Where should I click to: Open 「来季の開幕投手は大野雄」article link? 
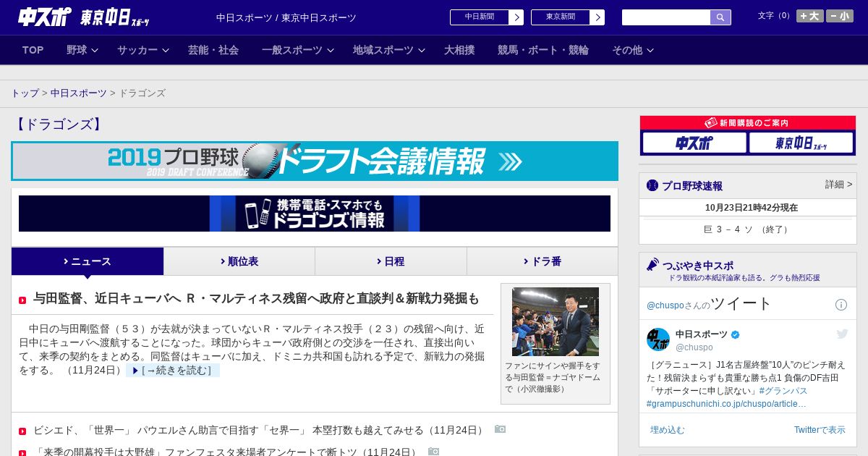click(226, 452)
